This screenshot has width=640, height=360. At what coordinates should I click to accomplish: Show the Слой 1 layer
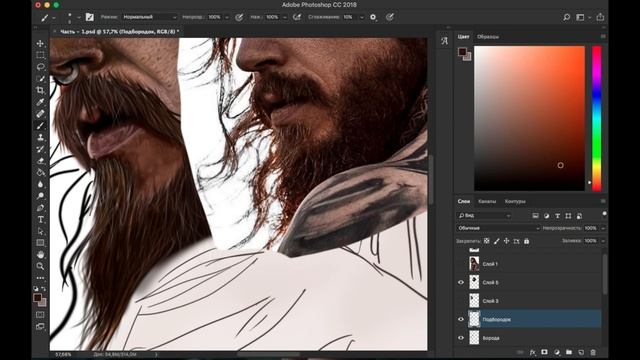pyautogui.click(x=461, y=264)
